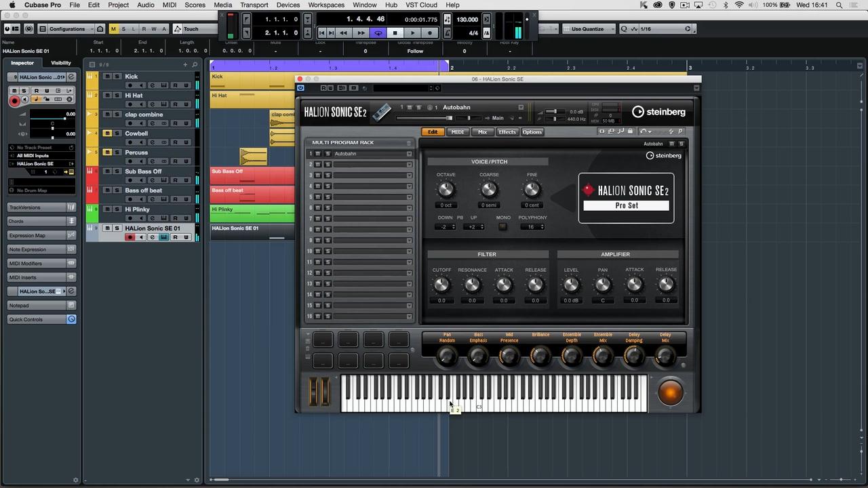Disable record on HALion Sonic SE 01 track
The height and width of the screenshot is (488, 868).
tap(130, 237)
